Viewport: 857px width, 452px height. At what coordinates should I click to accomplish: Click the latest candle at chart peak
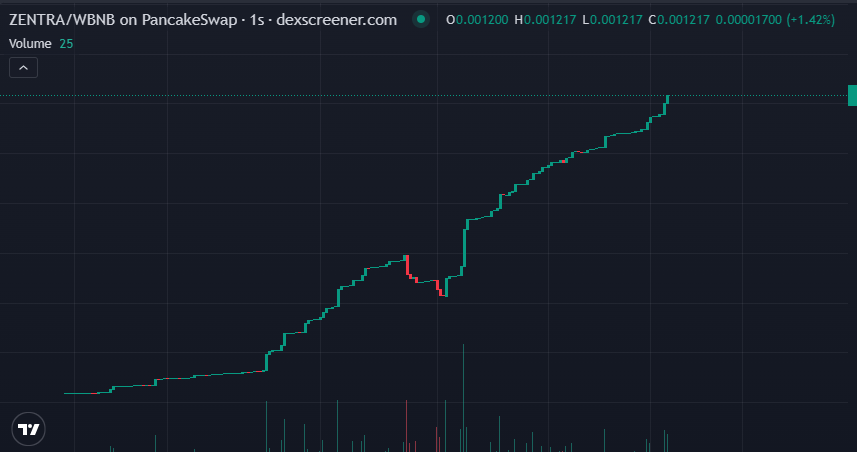click(x=667, y=99)
